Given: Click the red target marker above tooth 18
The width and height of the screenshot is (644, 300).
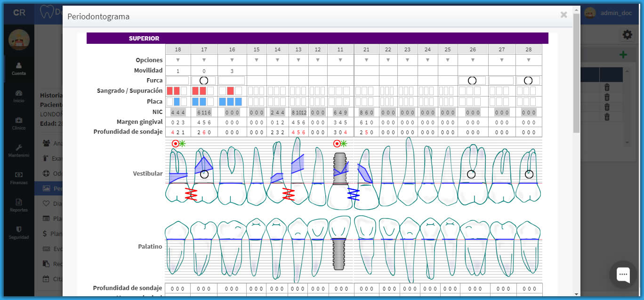Looking at the screenshot, I should 175,144.
